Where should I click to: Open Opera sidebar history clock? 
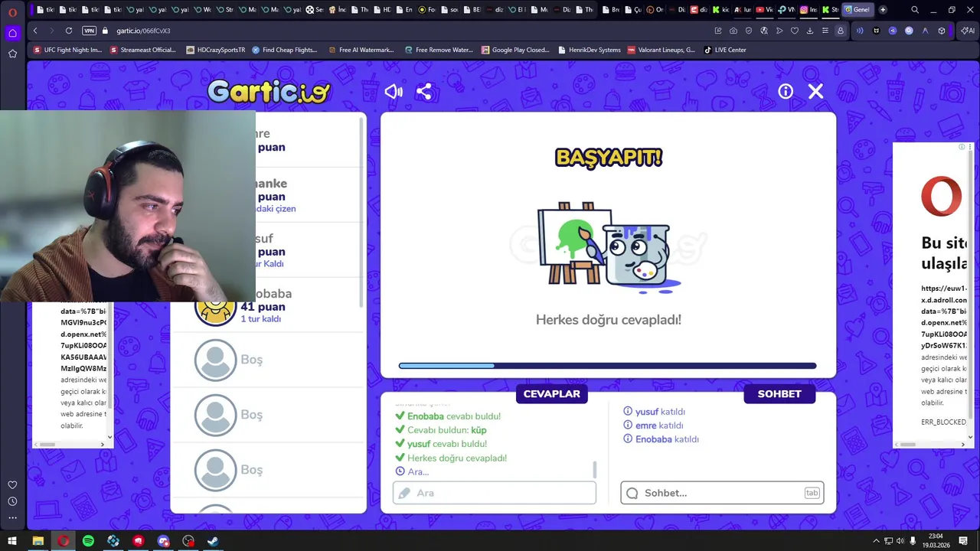pyautogui.click(x=12, y=501)
